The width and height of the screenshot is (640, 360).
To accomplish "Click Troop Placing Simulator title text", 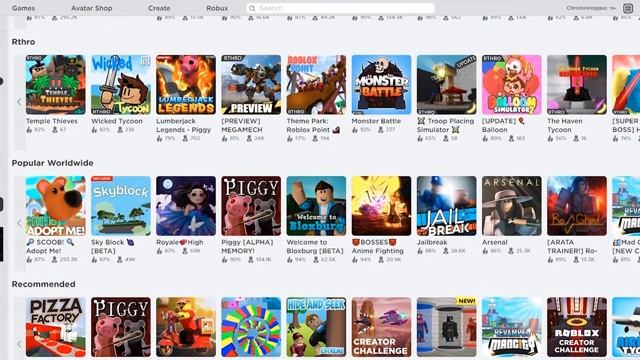I will point(446,125).
